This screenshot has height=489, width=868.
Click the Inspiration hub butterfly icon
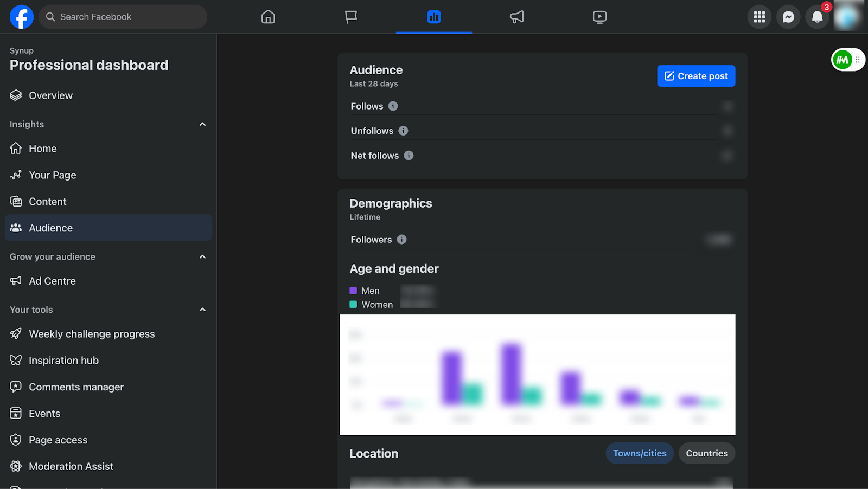click(16, 361)
